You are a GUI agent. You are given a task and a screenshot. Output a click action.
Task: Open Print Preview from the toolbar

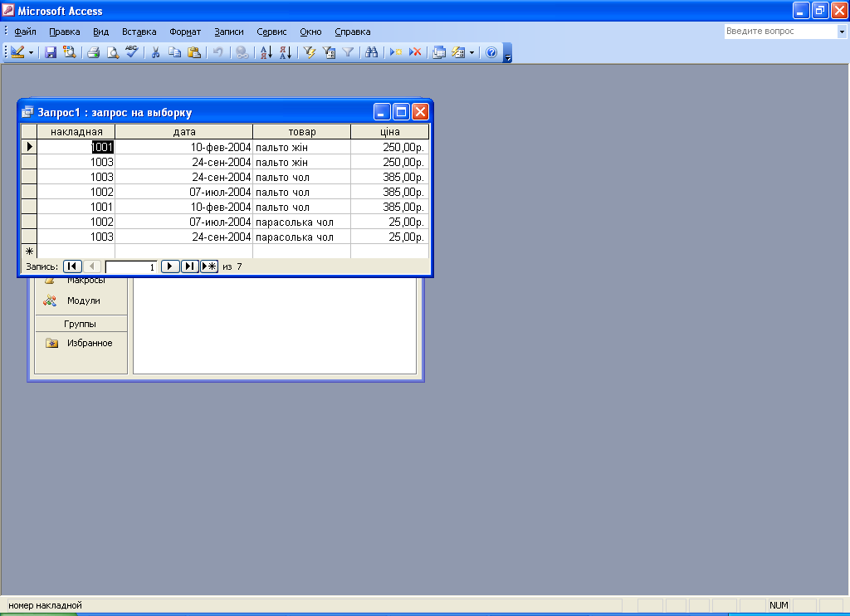[x=112, y=52]
